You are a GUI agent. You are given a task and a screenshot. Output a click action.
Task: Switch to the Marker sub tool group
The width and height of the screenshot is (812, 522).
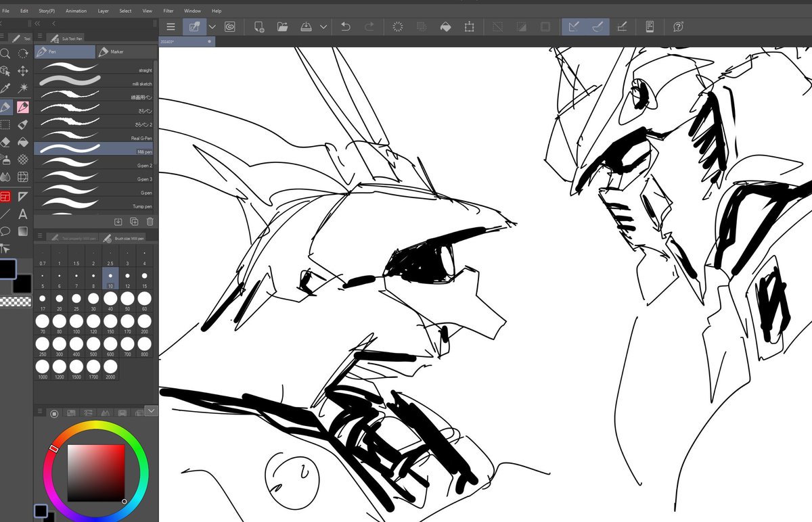click(x=126, y=52)
